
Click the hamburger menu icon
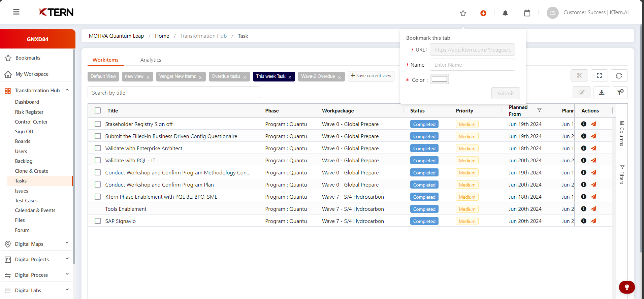[16, 12]
